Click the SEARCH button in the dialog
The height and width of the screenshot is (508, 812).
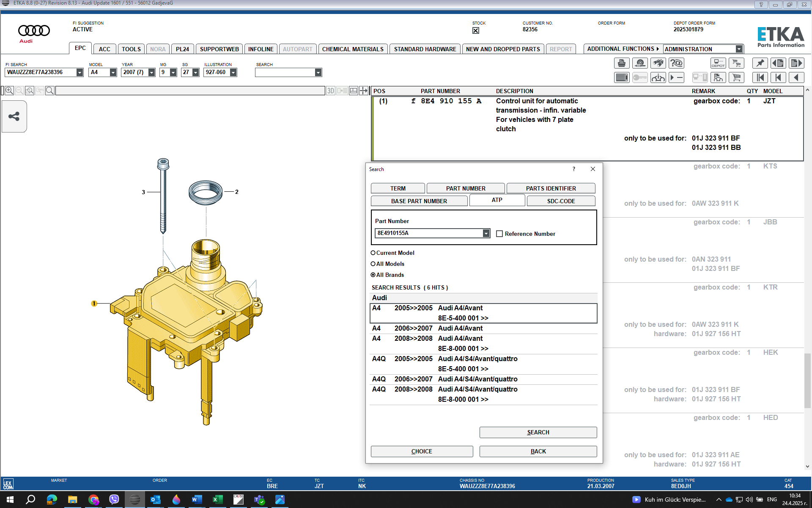pyautogui.click(x=538, y=432)
